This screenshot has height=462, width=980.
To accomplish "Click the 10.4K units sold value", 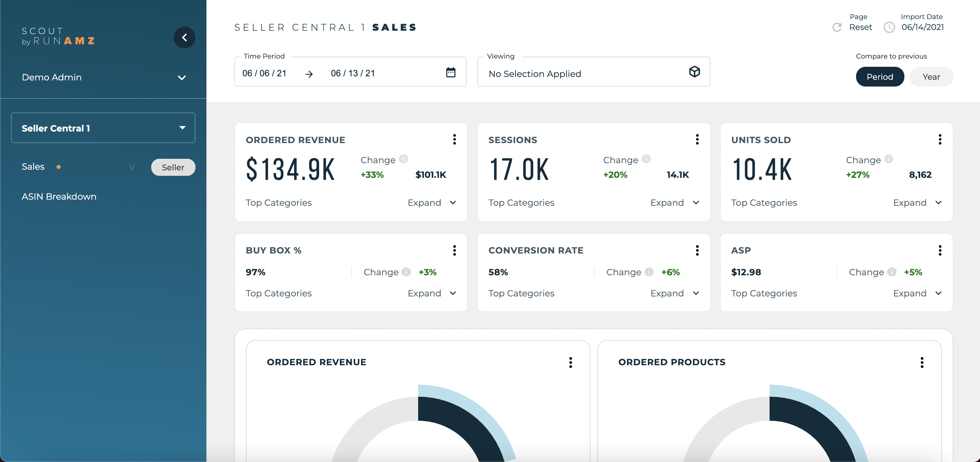I will [x=762, y=169].
